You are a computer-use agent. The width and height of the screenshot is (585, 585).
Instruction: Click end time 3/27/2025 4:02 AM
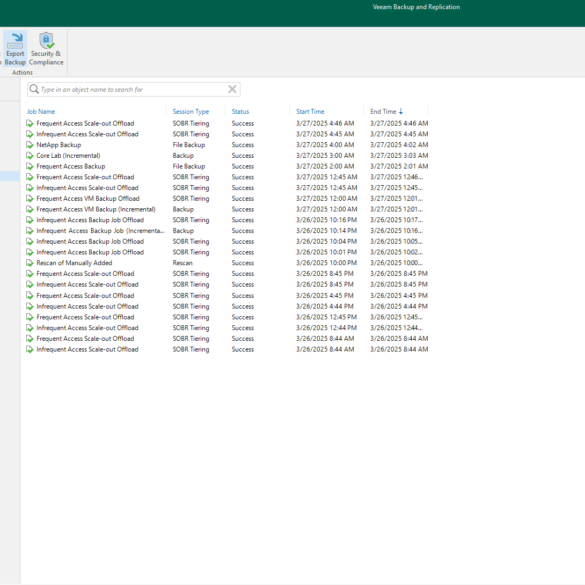[399, 145]
